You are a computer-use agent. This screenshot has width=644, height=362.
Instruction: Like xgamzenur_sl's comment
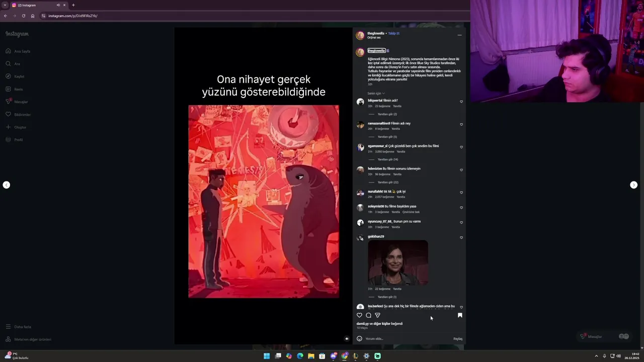point(461,147)
